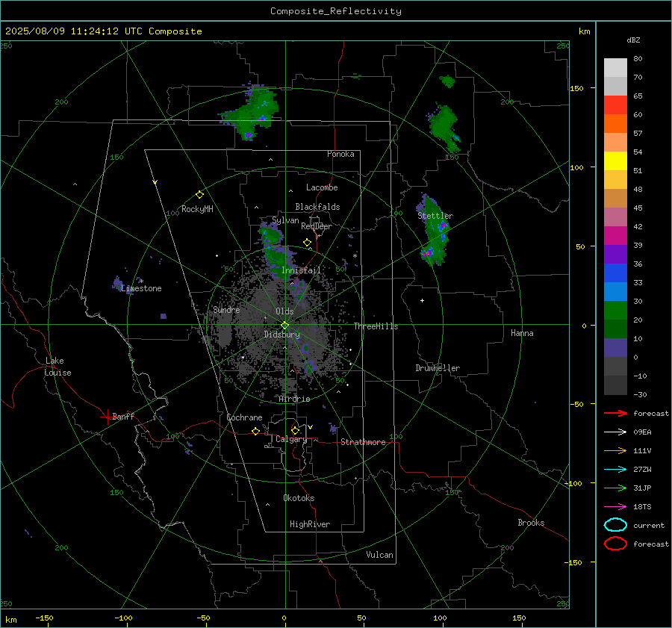Select the orange 111V arrow icon
Screen dimensions: 672x628
615,450
